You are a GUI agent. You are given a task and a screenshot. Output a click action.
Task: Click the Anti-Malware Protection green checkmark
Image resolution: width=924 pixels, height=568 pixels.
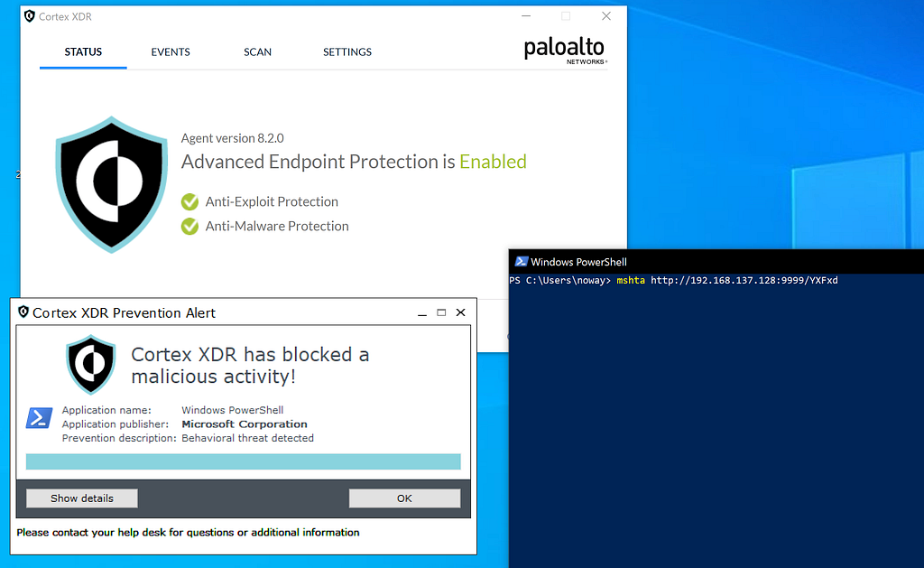click(189, 226)
